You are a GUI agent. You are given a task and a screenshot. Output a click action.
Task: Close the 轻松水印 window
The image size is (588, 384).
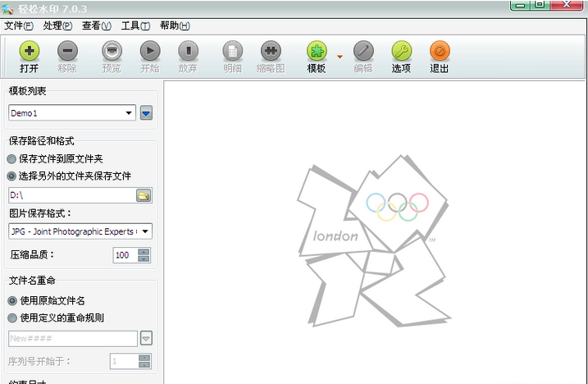567,5
